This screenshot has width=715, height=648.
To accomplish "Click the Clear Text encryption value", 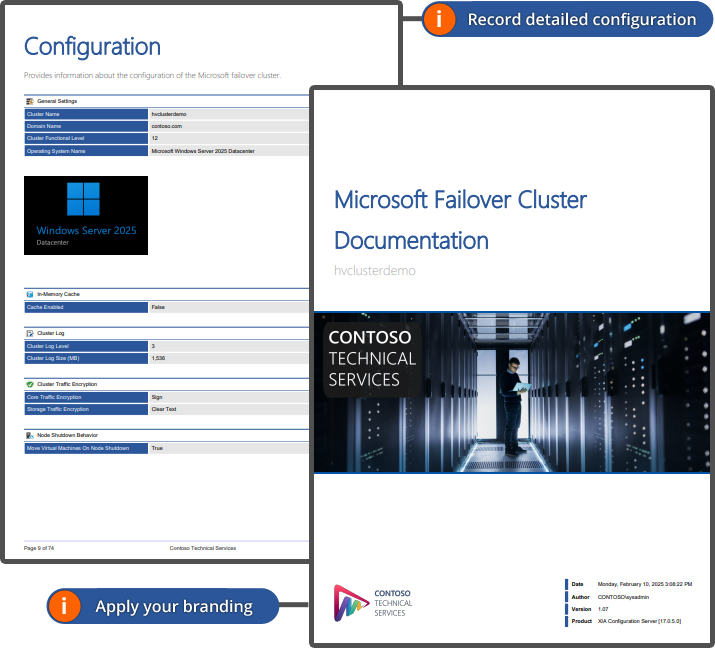I will pos(164,409).
